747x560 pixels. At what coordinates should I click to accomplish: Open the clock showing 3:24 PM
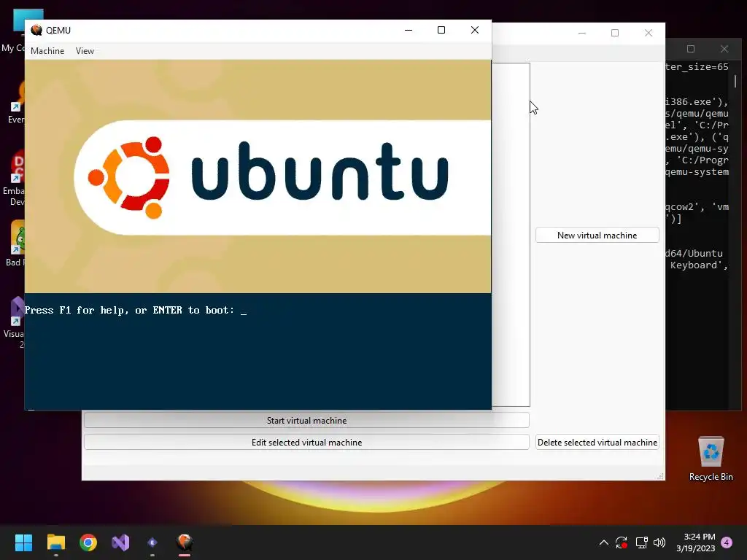(695, 542)
